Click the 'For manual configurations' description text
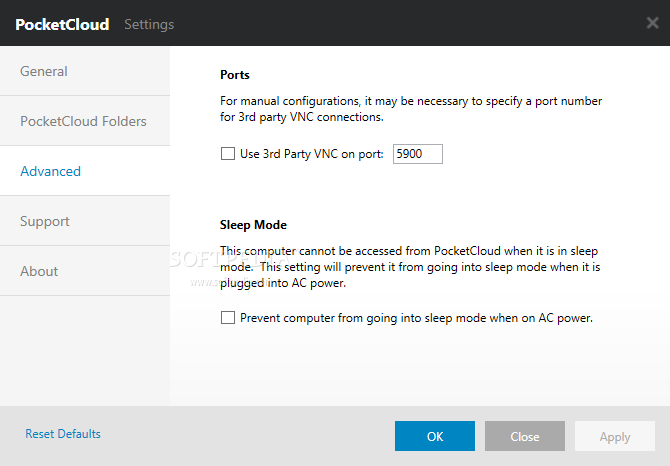 pyautogui.click(x=411, y=109)
